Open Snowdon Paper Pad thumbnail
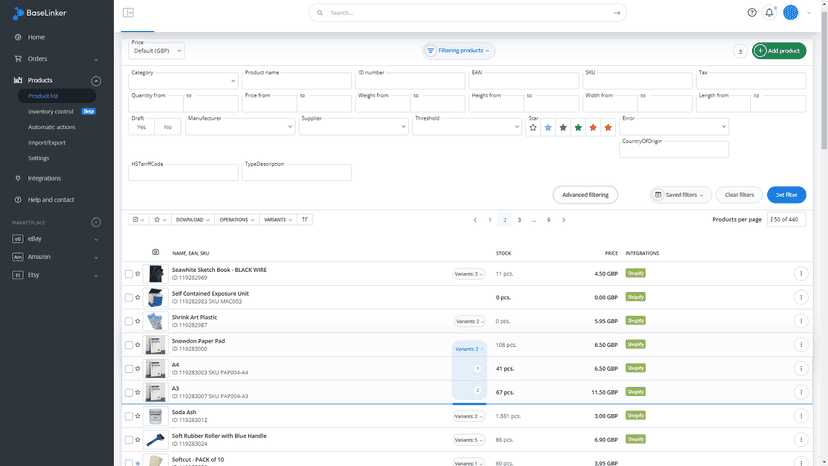Image resolution: width=828 pixels, height=466 pixels. [155, 345]
